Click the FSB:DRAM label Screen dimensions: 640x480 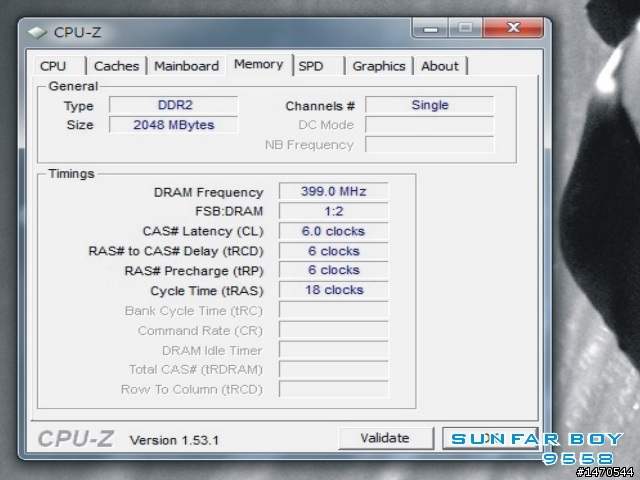[229, 211]
